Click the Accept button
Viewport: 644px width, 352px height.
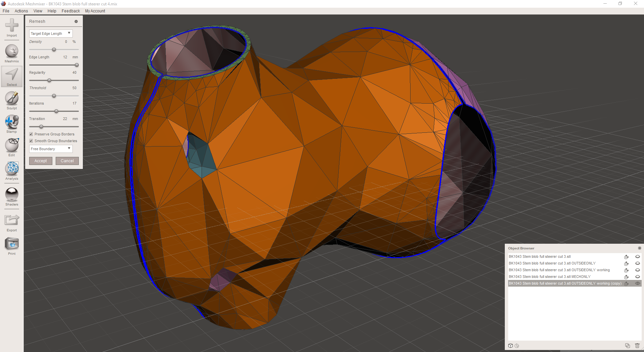click(x=41, y=161)
